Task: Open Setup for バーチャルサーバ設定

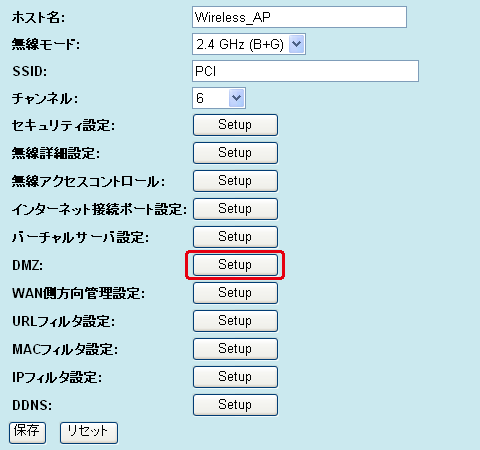Action: (x=235, y=237)
